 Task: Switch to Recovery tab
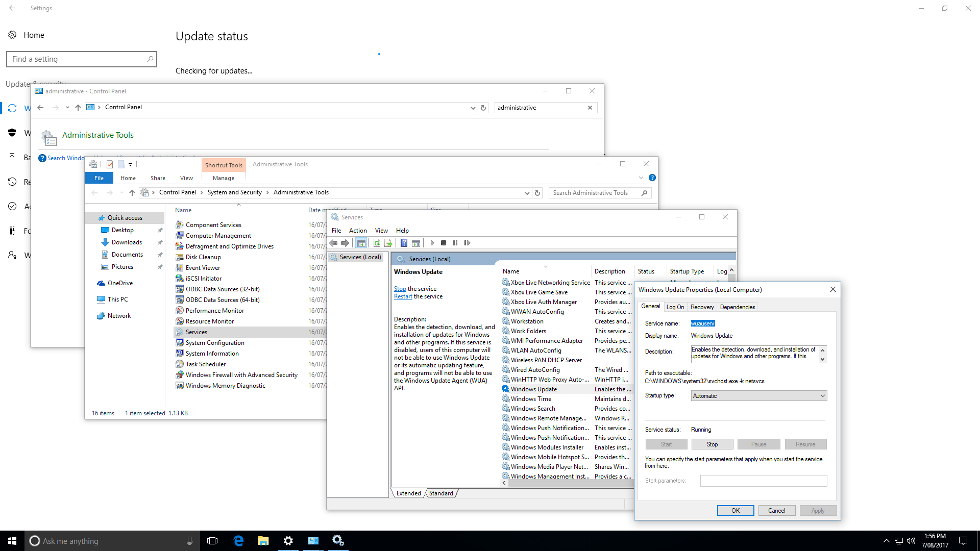point(702,307)
